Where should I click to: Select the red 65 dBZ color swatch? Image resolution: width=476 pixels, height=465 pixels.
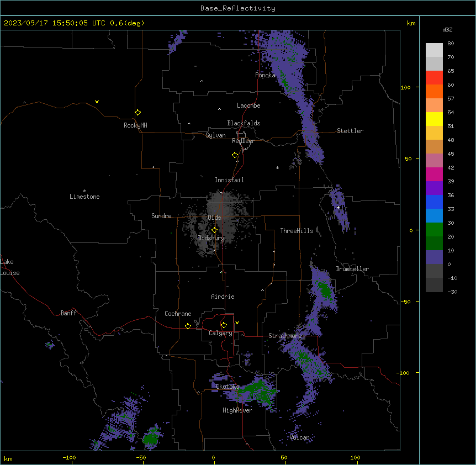click(434, 78)
